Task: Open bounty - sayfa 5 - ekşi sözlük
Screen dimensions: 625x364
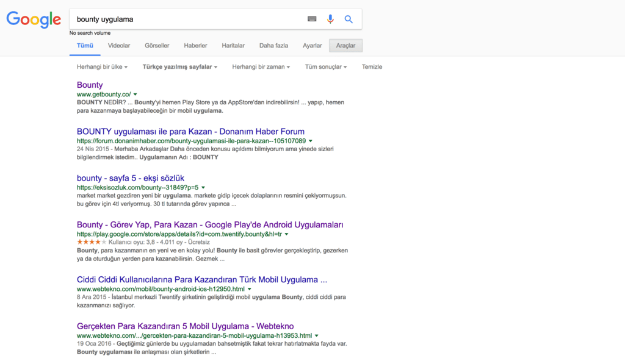Action: click(131, 178)
